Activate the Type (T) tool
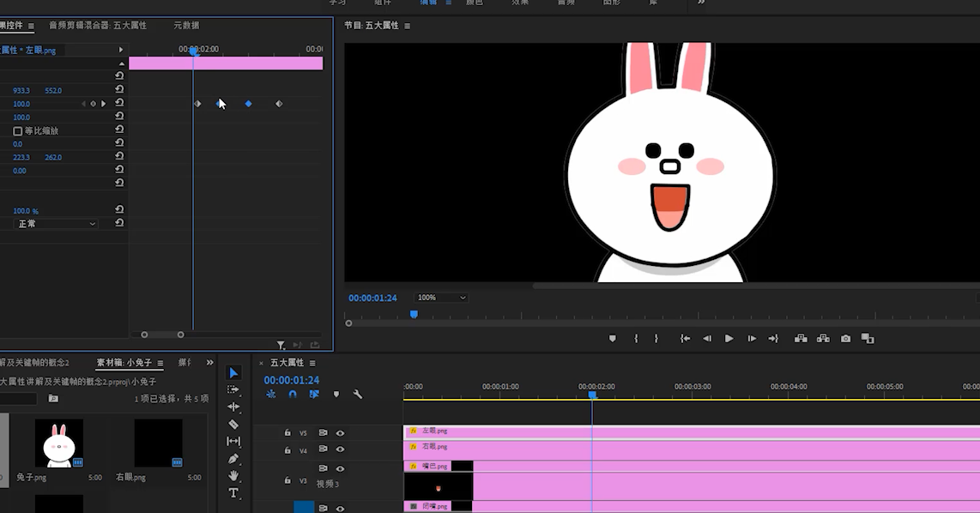This screenshot has width=980, height=513. click(233, 493)
